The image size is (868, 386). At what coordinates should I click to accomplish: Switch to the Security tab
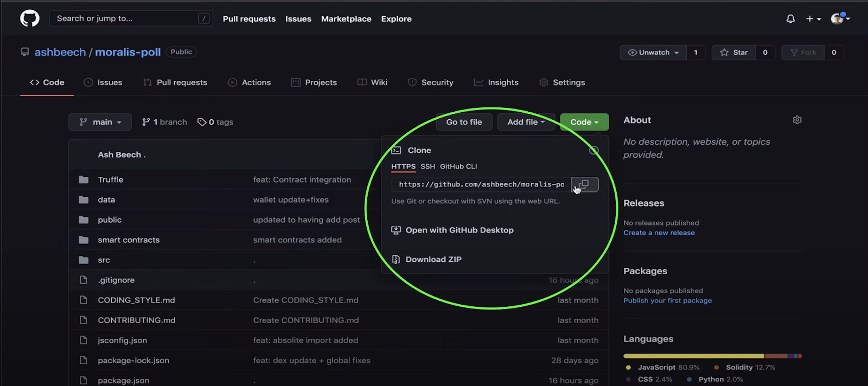(431, 82)
